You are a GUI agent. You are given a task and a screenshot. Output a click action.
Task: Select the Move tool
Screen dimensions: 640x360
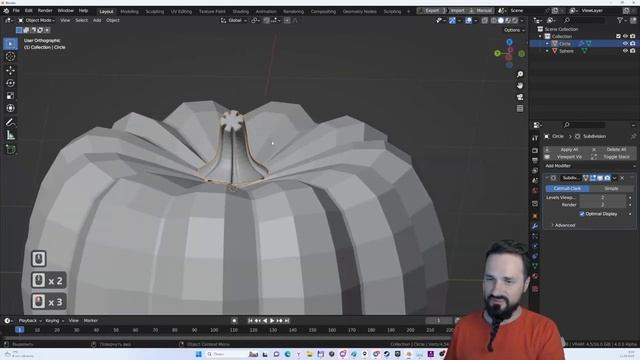11,70
